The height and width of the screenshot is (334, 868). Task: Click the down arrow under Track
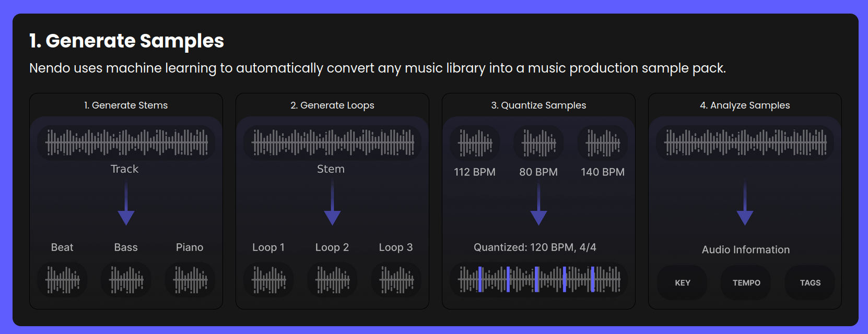coord(126,202)
